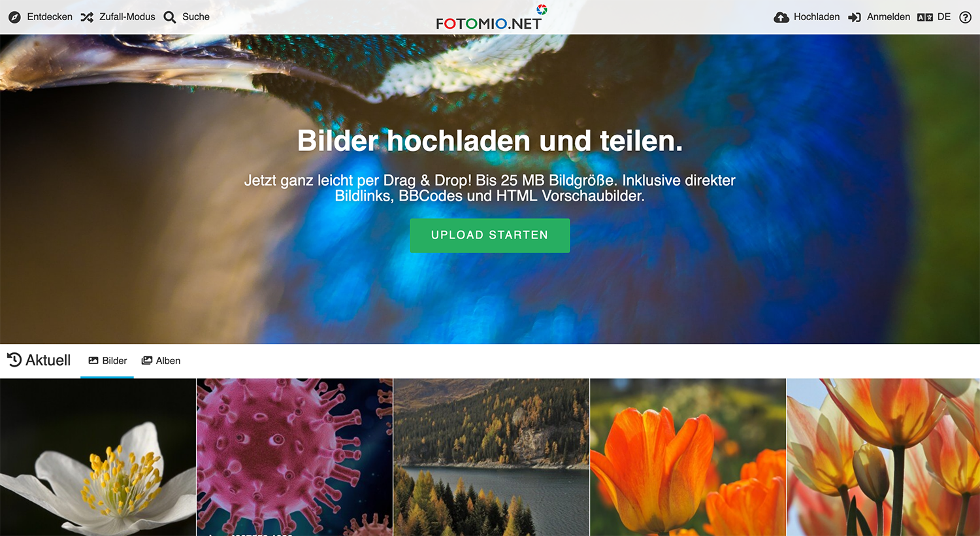This screenshot has width=980, height=536.
Task: Click the Hochladen link text
Action: (x=817, y=17)
